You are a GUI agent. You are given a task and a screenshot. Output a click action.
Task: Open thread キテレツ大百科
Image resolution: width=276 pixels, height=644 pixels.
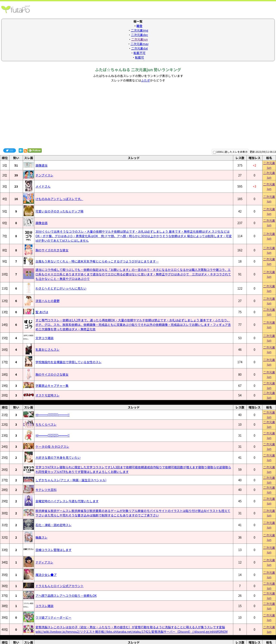[x=46, y=490]
